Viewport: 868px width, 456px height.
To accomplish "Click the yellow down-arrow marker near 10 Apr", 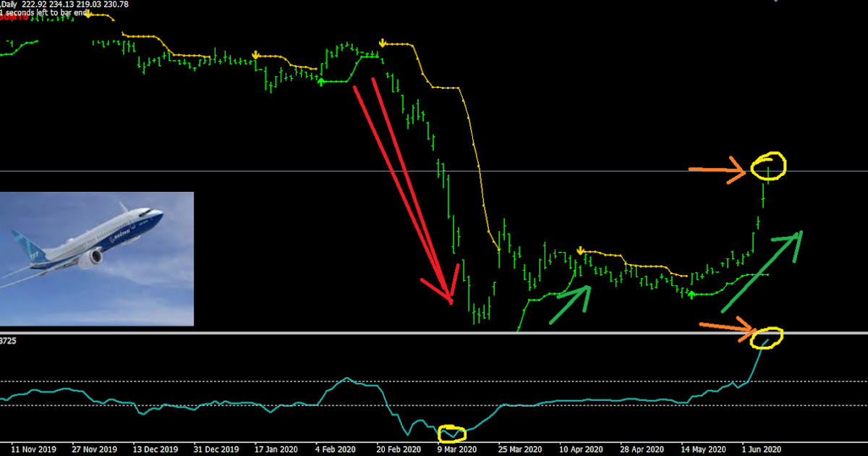I will point(580,249).
